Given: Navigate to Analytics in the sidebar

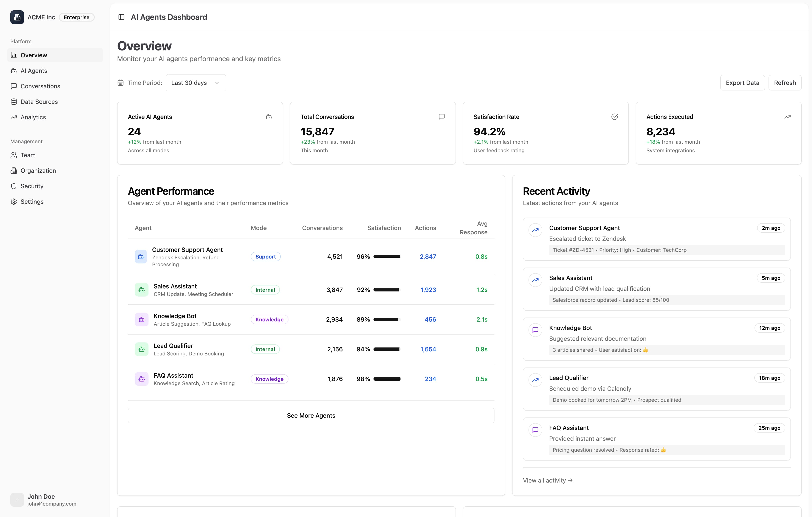Looking at the screenshot, I should click(x=55, y=117).
